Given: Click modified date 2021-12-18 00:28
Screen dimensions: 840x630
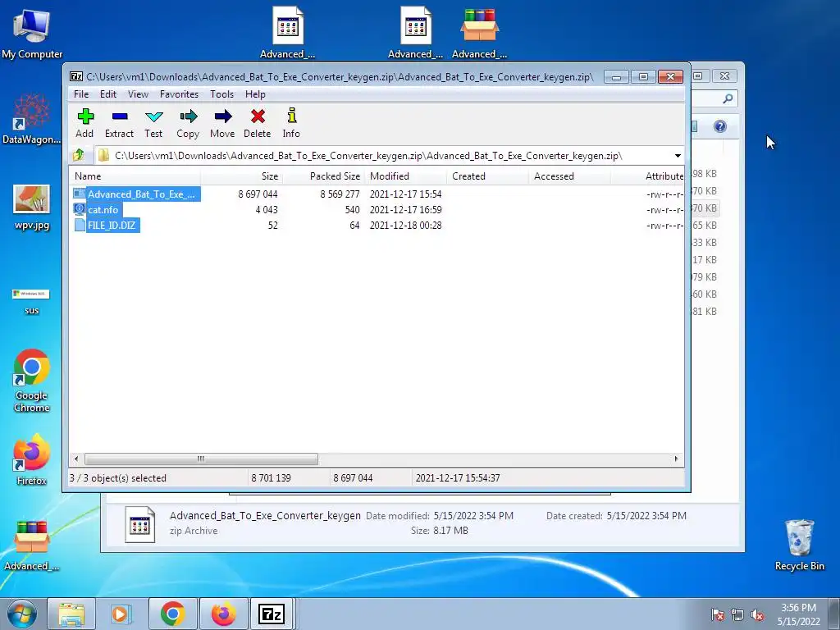Looking at the screenshot, I should pyautogui.click(x=405, y=225).
